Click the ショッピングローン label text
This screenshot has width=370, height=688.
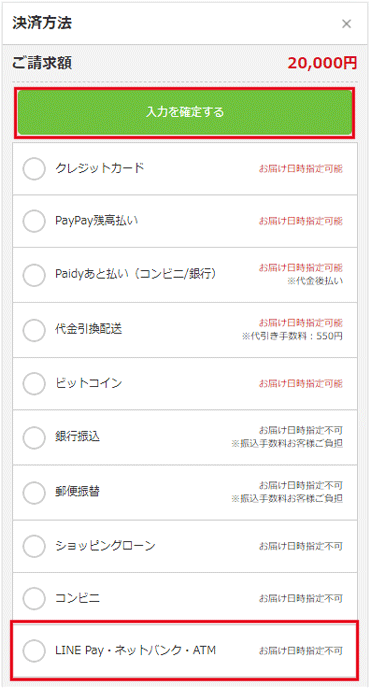pyautogui.click(x=105, y=545)
